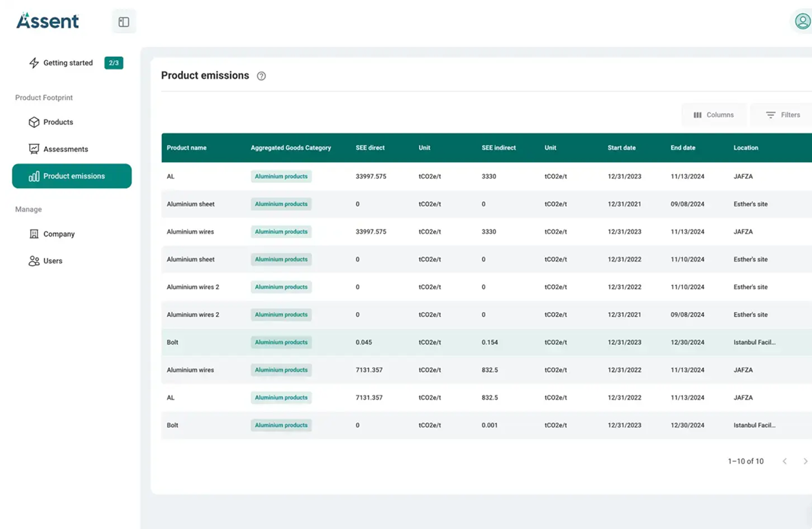Click the Aluminium products tag on the Bolt row
Screen dimensions: 812x529
(281, 342)
